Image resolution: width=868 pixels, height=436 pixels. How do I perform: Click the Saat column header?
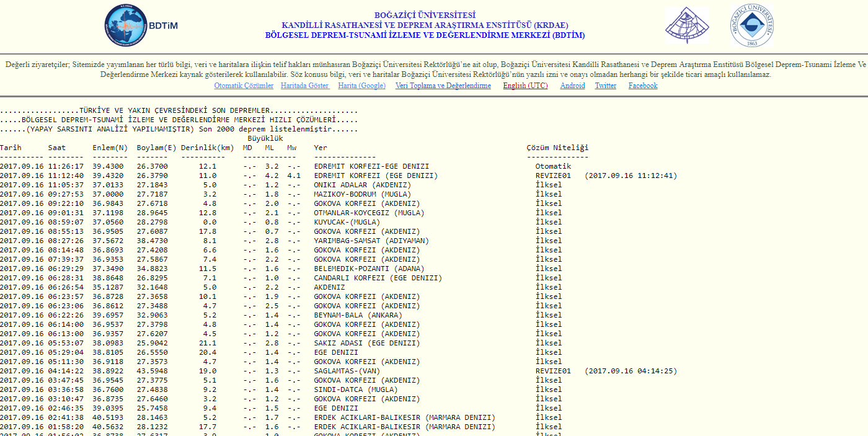(x=57, y=148)
